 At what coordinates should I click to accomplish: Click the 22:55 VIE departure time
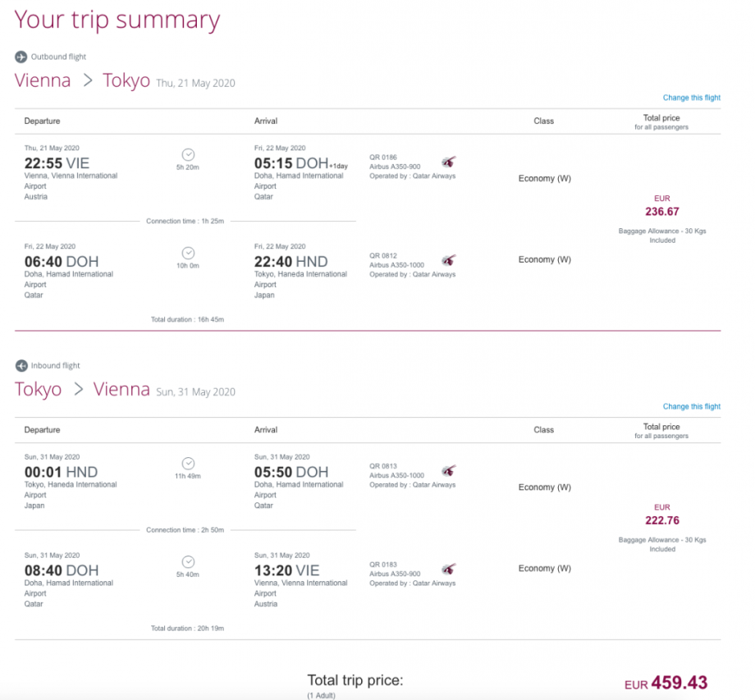[x=57, y=163]
